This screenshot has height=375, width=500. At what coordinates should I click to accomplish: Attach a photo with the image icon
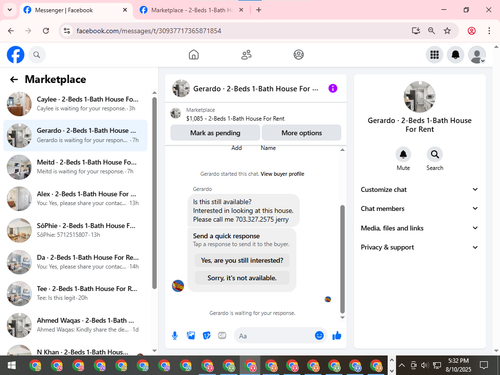pos(191,336)
